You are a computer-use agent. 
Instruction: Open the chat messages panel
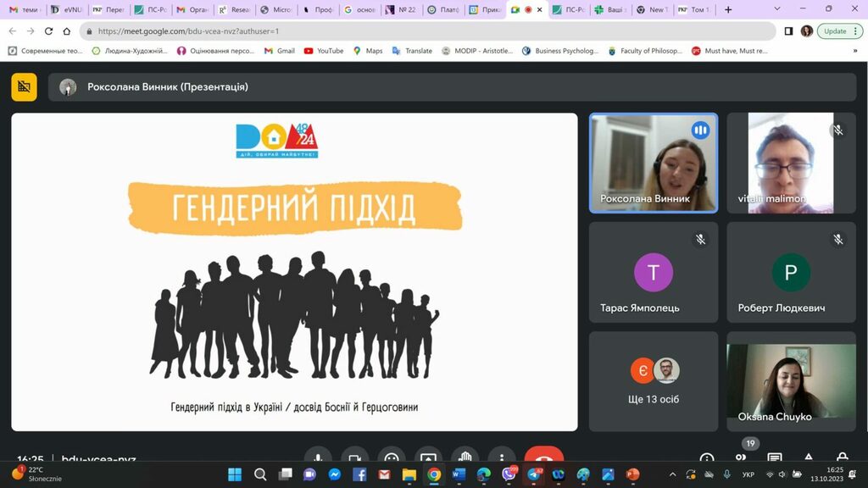(775, 457)
